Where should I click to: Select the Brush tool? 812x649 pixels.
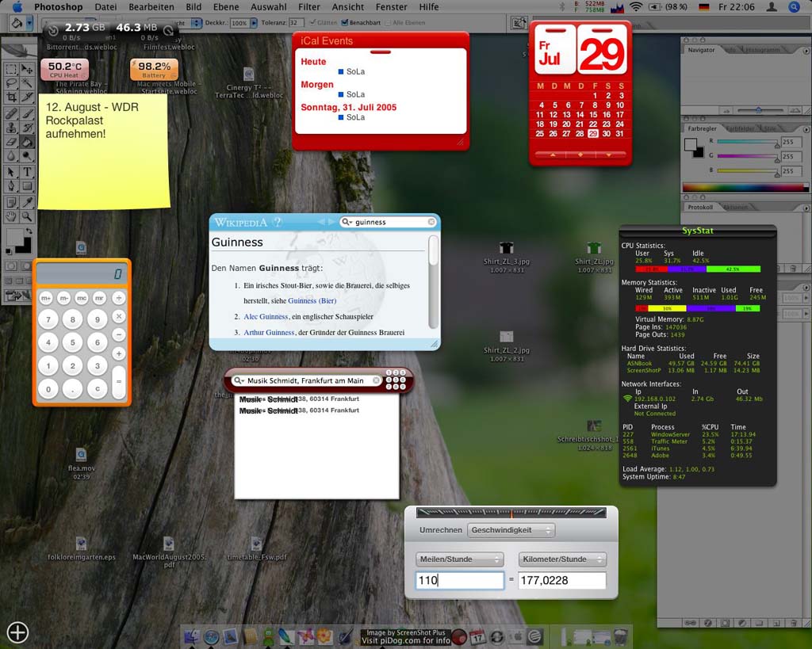coord(27,113)
